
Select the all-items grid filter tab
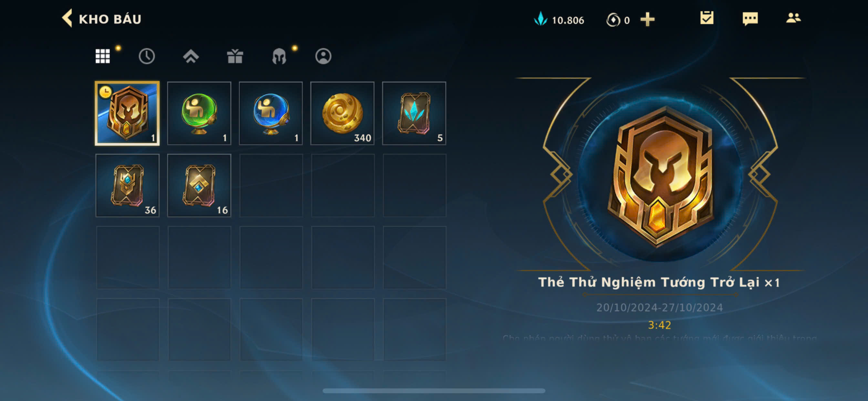(102, 56)
